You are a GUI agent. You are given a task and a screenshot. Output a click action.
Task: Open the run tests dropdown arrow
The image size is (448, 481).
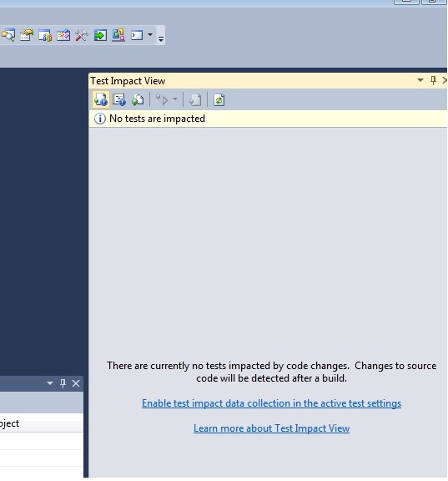point(175,99)
